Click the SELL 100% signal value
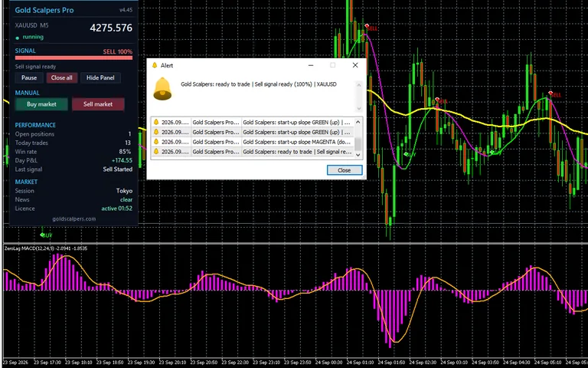Viewport: 588px width, 368px height. [x=117, y=51]
